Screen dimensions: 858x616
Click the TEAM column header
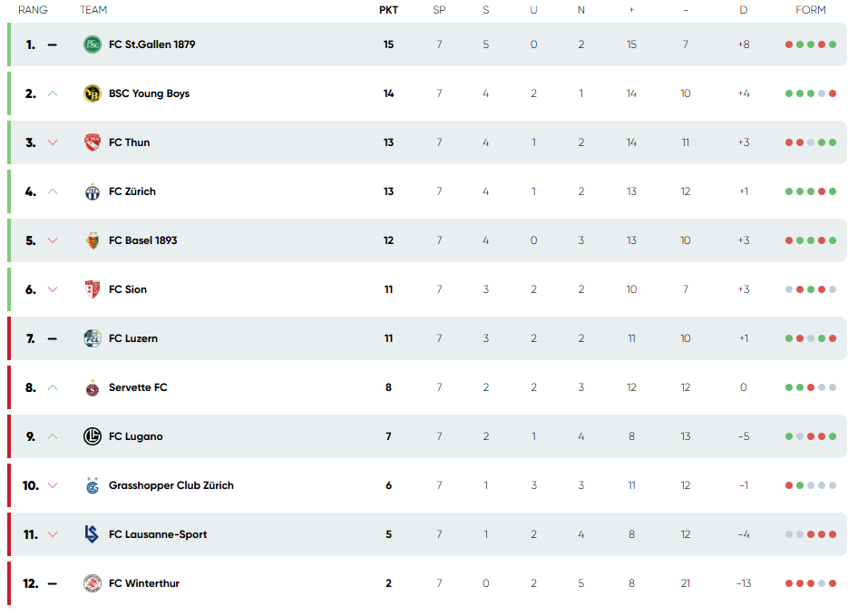93,10
